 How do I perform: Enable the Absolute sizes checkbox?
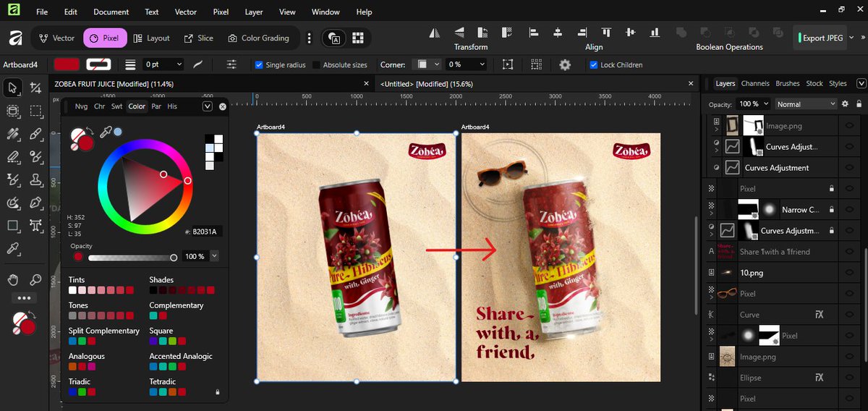pos(316,64)
